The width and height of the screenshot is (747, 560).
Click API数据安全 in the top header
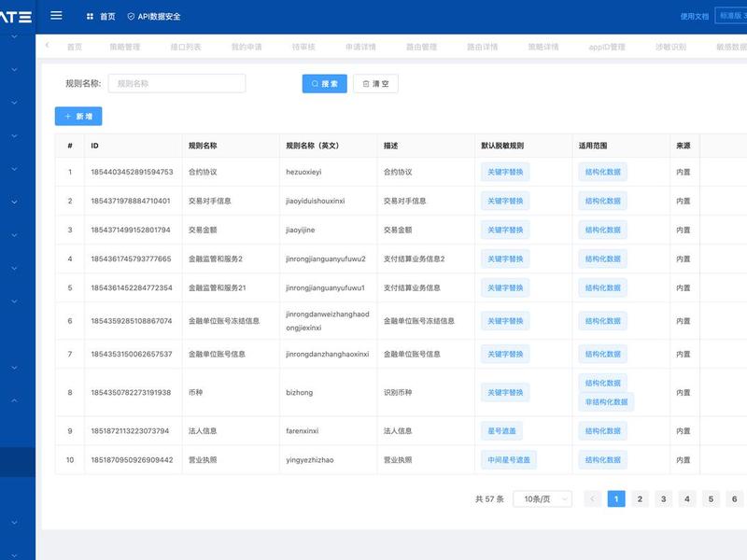point(159,17)
